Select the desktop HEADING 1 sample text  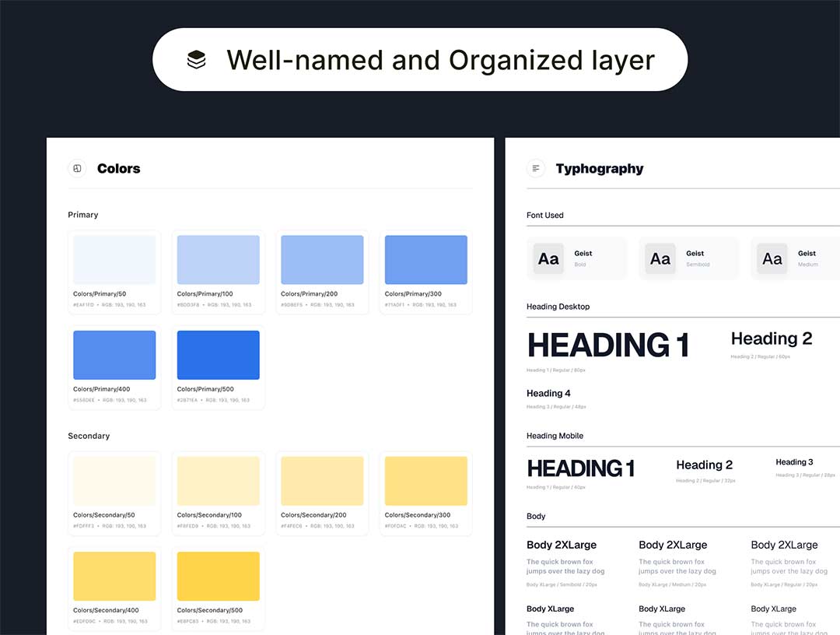(x=608, y=346)
